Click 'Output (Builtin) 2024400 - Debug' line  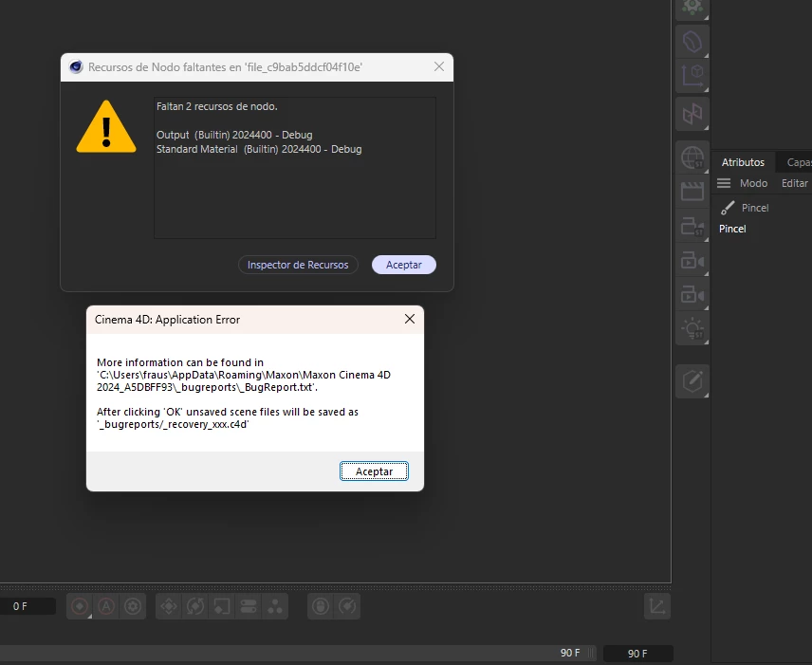click(x=234, y=135)
